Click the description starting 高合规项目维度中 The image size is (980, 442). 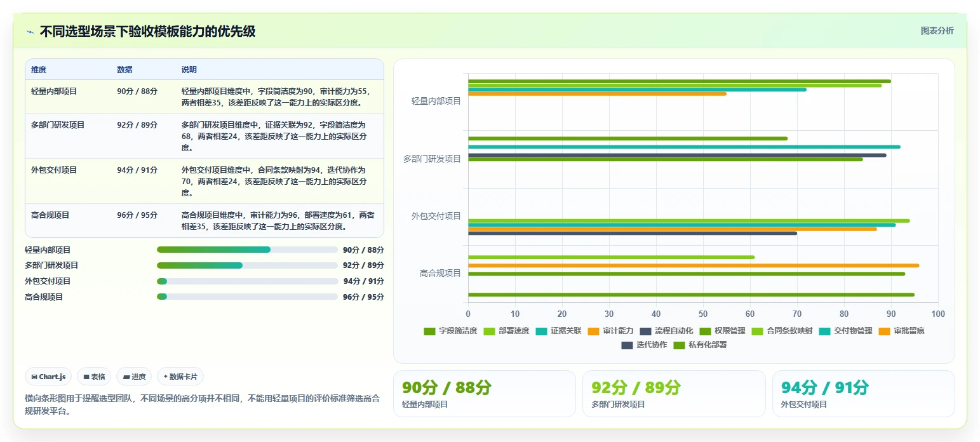(278, 221)
